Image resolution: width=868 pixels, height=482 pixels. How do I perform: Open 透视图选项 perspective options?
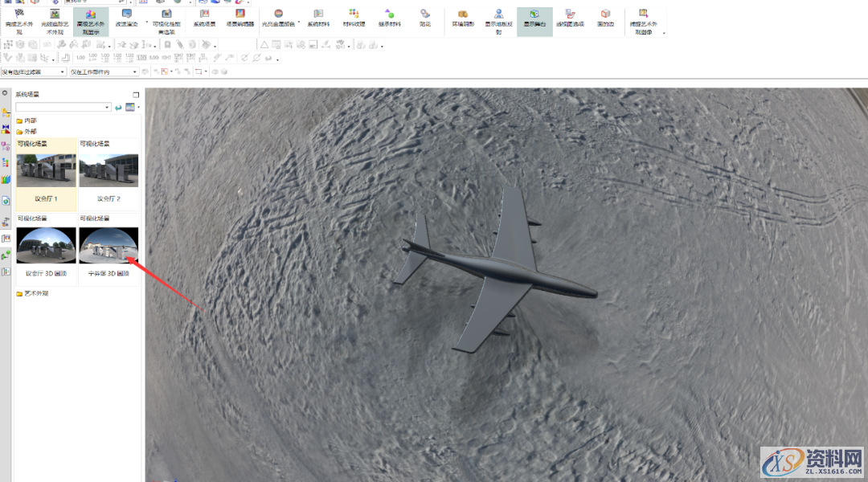click(x=570, y=14)
